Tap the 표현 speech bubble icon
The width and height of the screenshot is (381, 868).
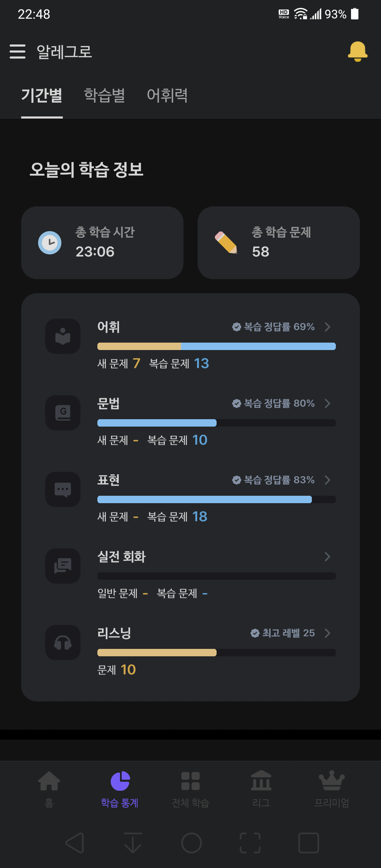click(63, 489)
